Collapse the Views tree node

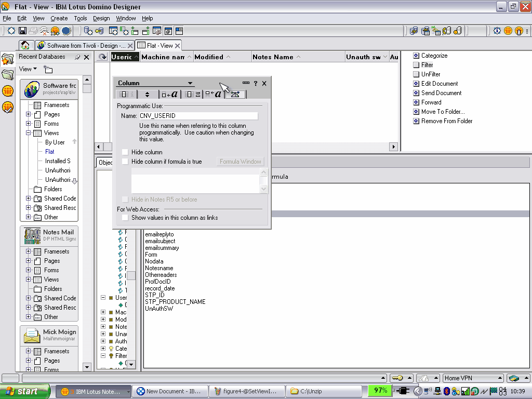[x=29, y=133]
